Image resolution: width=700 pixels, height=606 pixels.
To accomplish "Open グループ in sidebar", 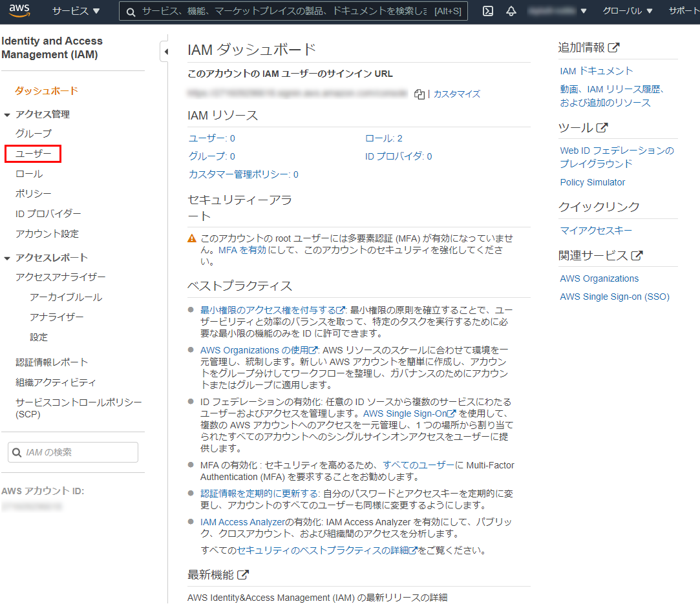I will (34, 134).
